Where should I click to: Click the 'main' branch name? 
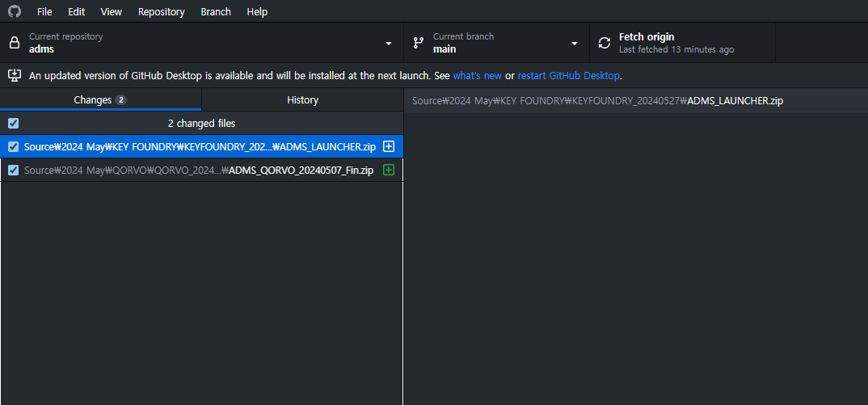(x=445, y=49)
